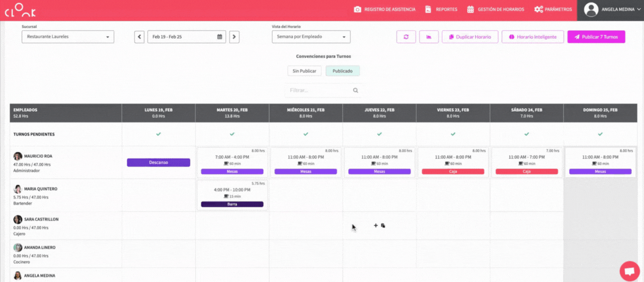Click the copy shift icon in cell
The width and height of the screenshot is (644, 282).
pyautogui.click(x=383, y=226)
